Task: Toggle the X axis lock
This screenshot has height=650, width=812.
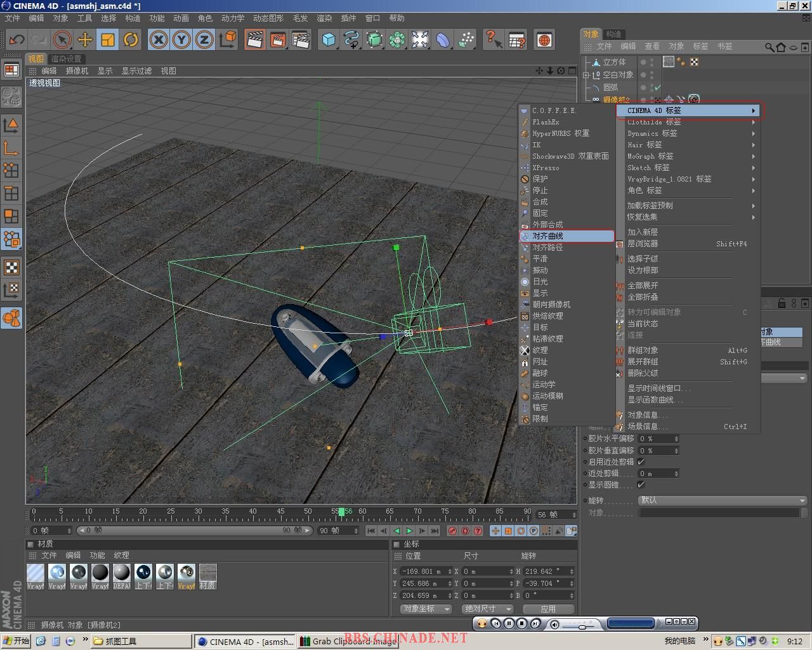Action: 159,40
